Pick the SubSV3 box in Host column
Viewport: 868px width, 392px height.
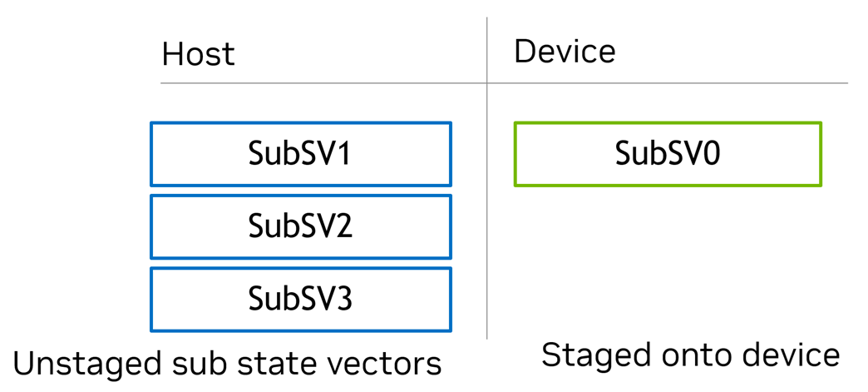[300, 299]
